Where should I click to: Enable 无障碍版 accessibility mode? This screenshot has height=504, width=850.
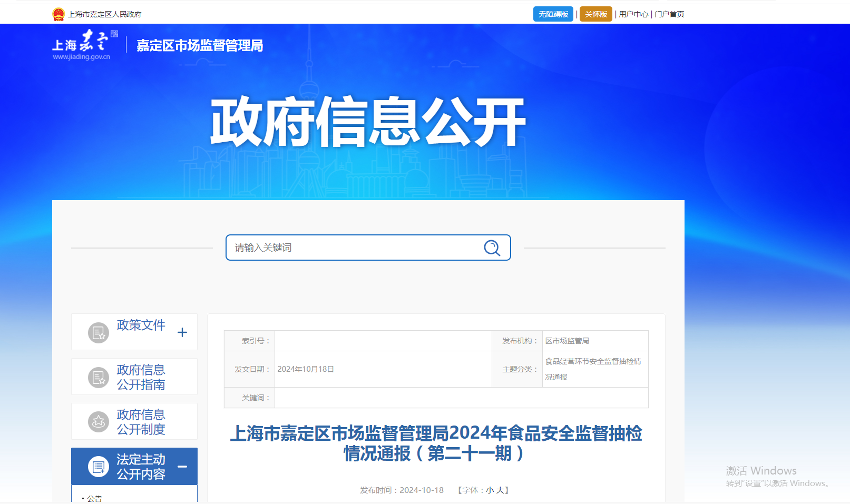[x=553, y=14]
